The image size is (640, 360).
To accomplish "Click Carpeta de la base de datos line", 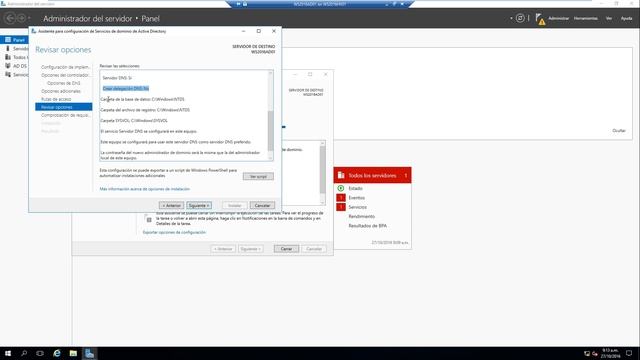I will pos(142,99).
